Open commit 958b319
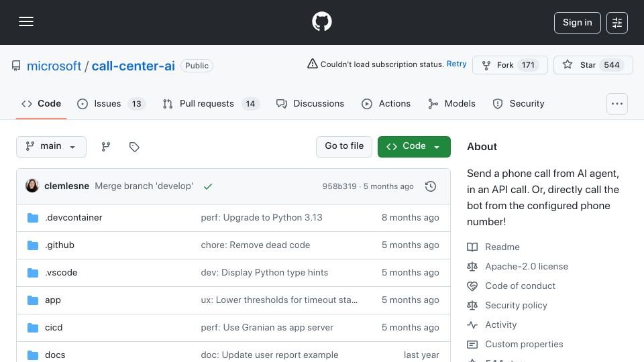644x362 pixels. (x=339, y=186)
